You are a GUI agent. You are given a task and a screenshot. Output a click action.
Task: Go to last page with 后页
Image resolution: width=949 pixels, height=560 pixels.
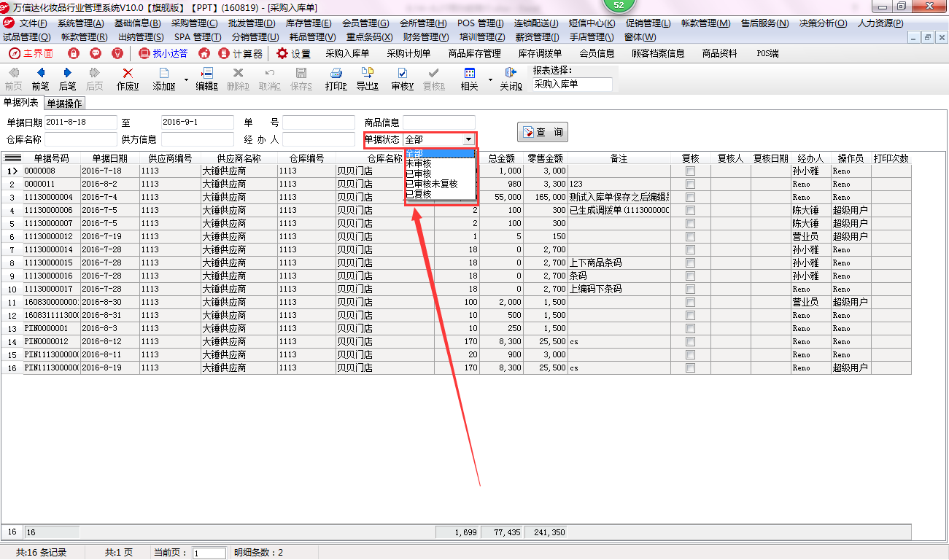tap(95, 79)
